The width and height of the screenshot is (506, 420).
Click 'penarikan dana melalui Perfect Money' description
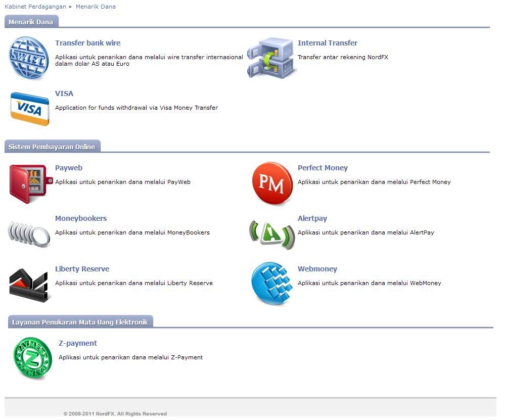374,182
